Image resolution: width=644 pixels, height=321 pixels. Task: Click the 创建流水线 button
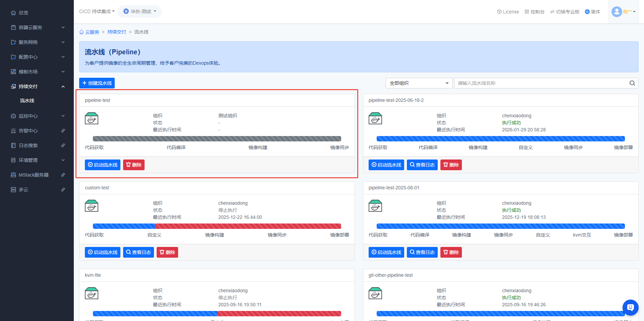tap(97, 83)
